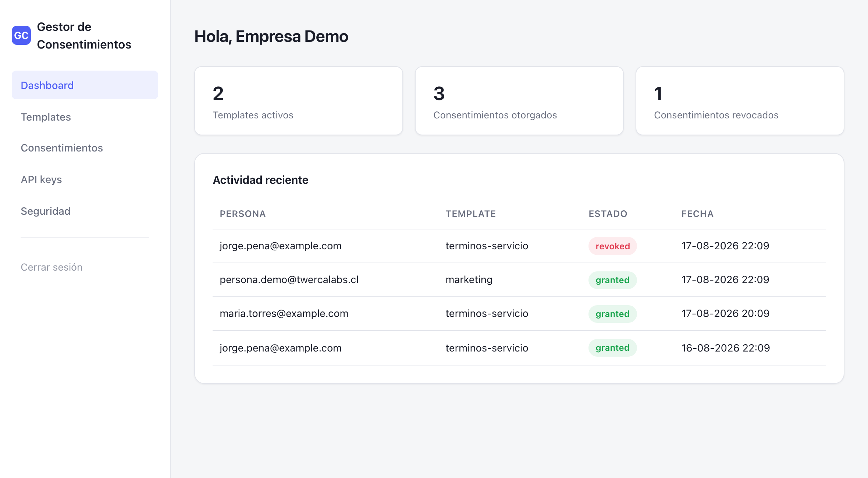Image resolution: width=868 pixels, height=478 pixels.
Task: Click the Gestor de Consentimientos title
Action: point(84,35)
